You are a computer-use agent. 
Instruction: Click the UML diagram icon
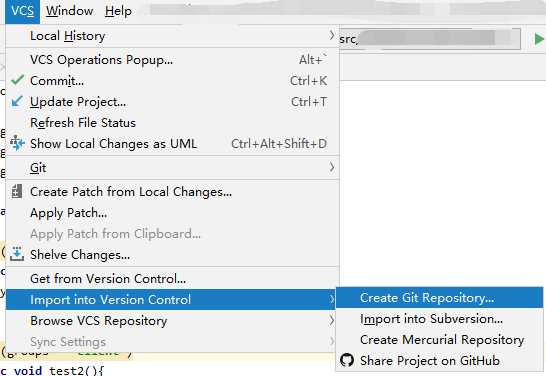click(17, 143)
